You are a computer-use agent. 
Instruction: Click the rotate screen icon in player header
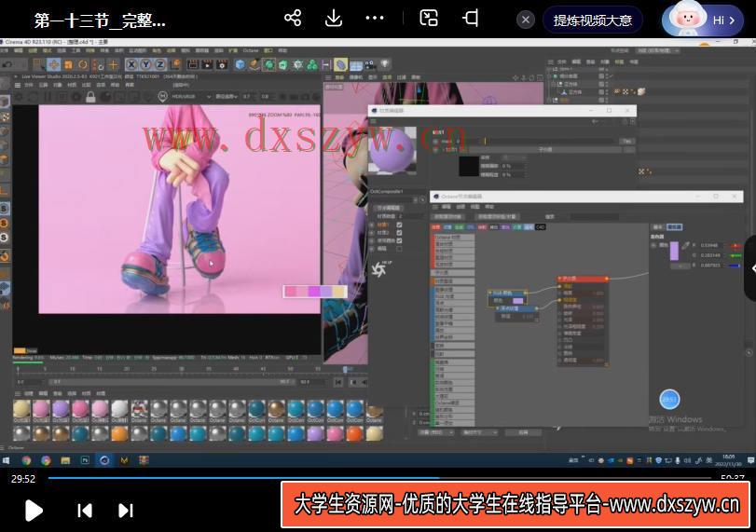(x=471, y=19)
